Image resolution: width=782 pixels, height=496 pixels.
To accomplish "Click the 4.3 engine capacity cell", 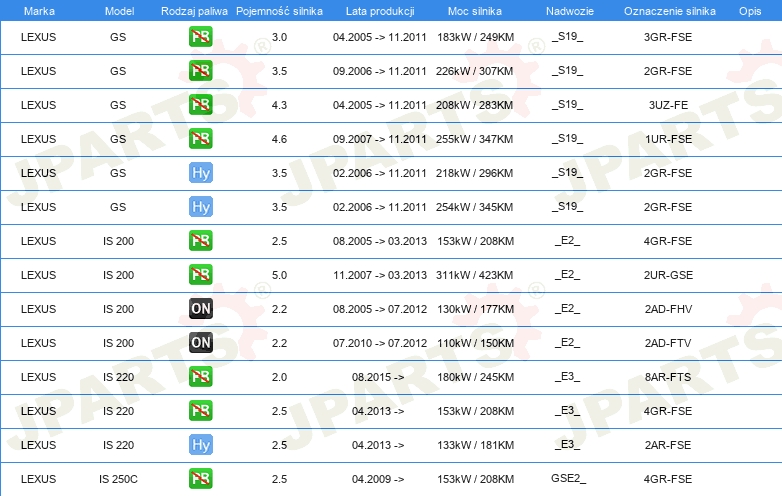I will click(279, 105).
